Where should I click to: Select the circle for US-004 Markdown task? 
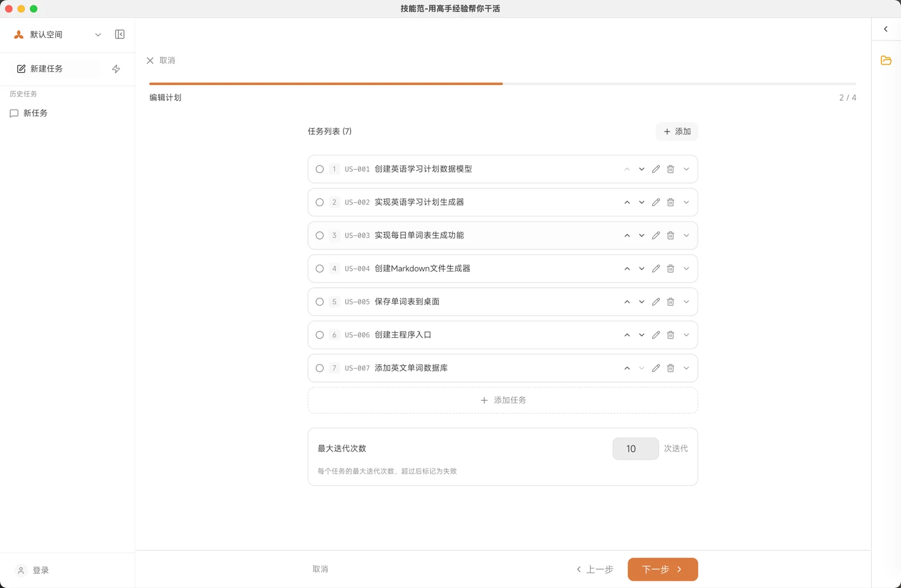pos(320,269)
